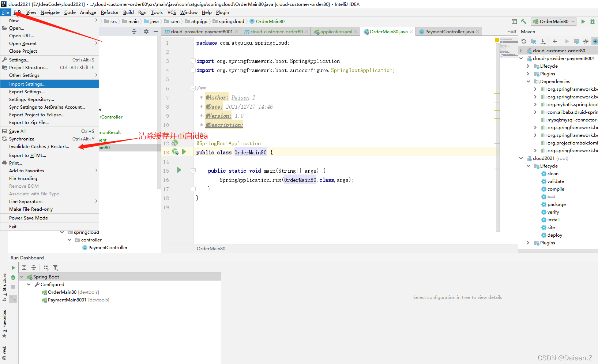Expand the cloud-customer-order80 Maven node
Viewport: 598px width, 364px height.
click(521, 50)
